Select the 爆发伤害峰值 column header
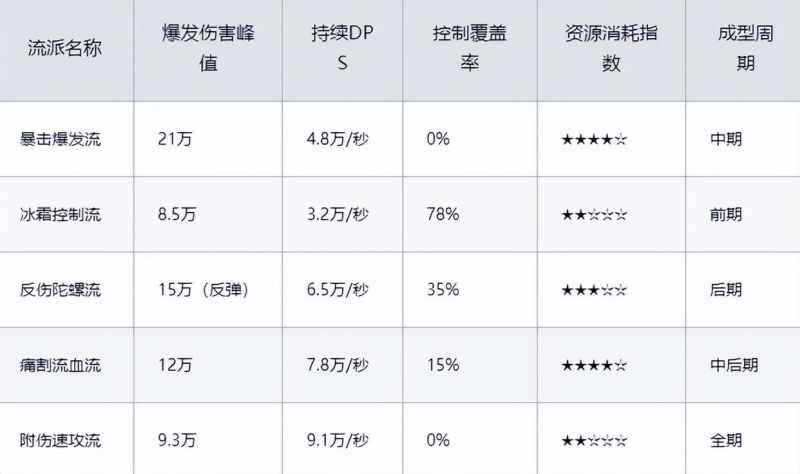Image resolution: width=800 pixels, height=474 pixels. click(208, 48)
